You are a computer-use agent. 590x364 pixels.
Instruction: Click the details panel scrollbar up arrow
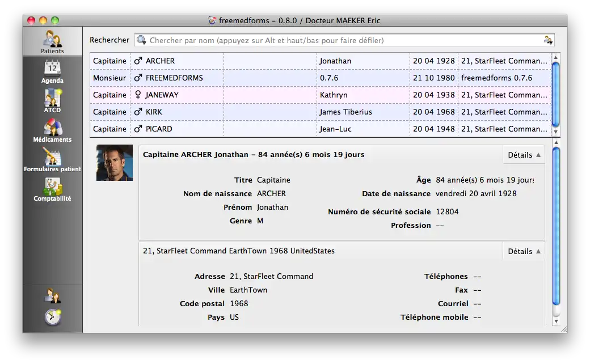pos(556,143)
